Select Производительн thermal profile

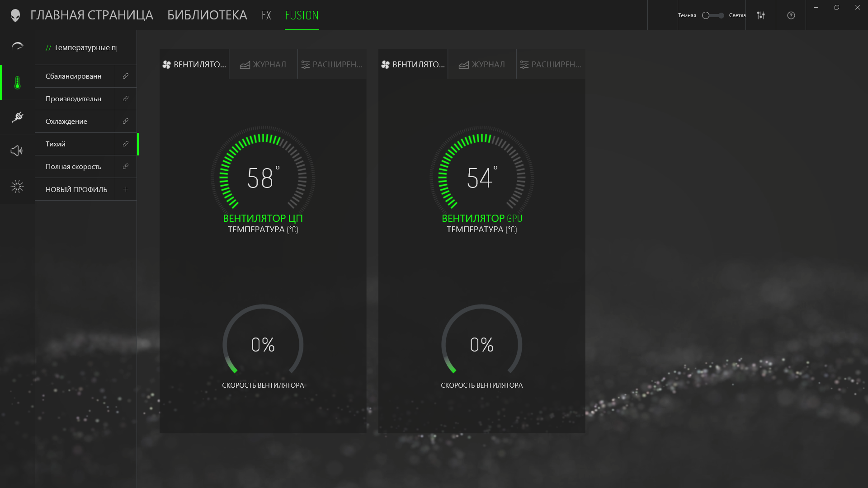click(75, 99)
